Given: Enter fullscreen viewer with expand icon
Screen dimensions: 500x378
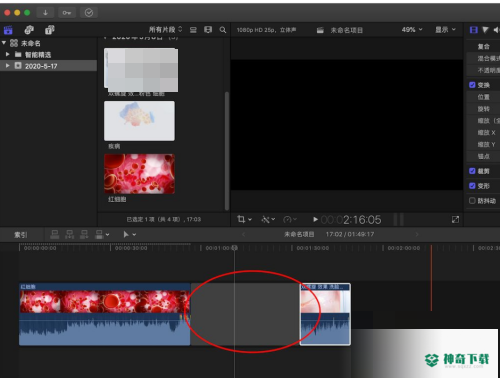Looking at the screenshot, I should click(x=455, y=219).
